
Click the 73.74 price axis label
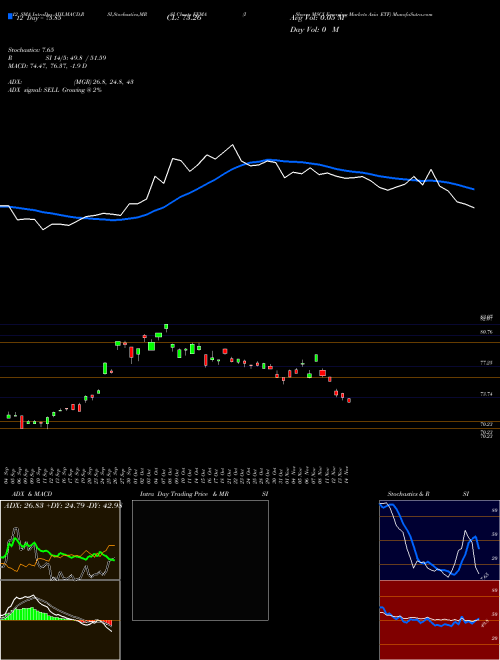pos(486,394)
